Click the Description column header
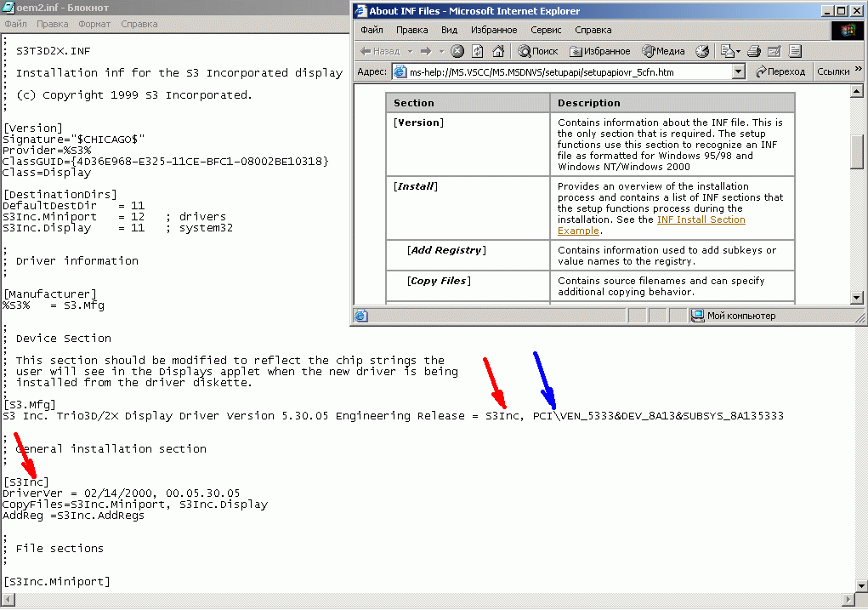The image size is (868, 610). click(x=672, y=103)
